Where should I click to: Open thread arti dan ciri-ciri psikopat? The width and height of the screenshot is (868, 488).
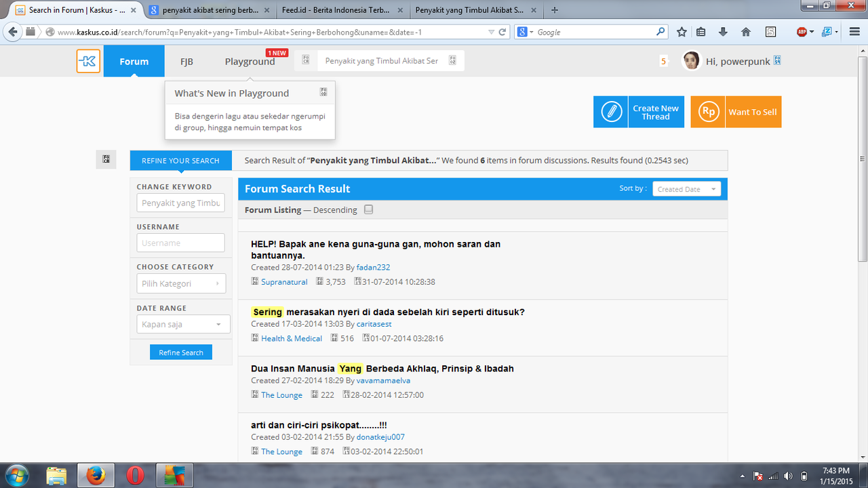click(319, 425)
